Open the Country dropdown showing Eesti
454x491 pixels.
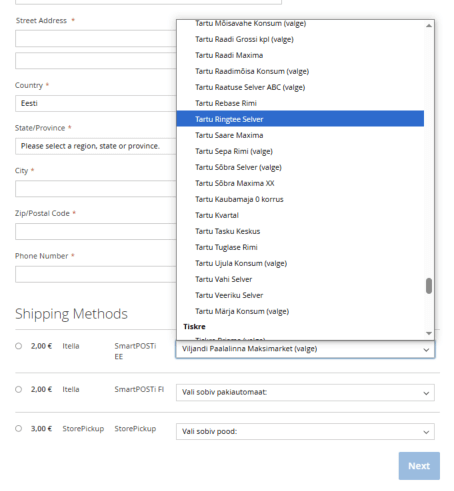point(96,103)
